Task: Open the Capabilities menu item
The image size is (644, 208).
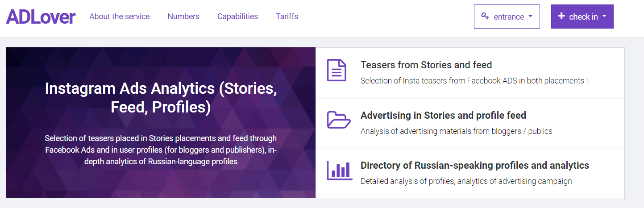Action: pos(237,17)
